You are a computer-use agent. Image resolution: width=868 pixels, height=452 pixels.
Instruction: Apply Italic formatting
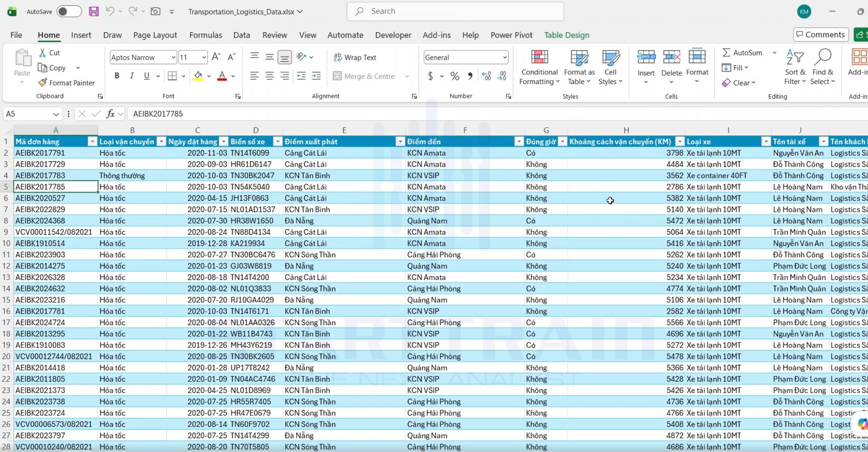click(x=131, y=76)
